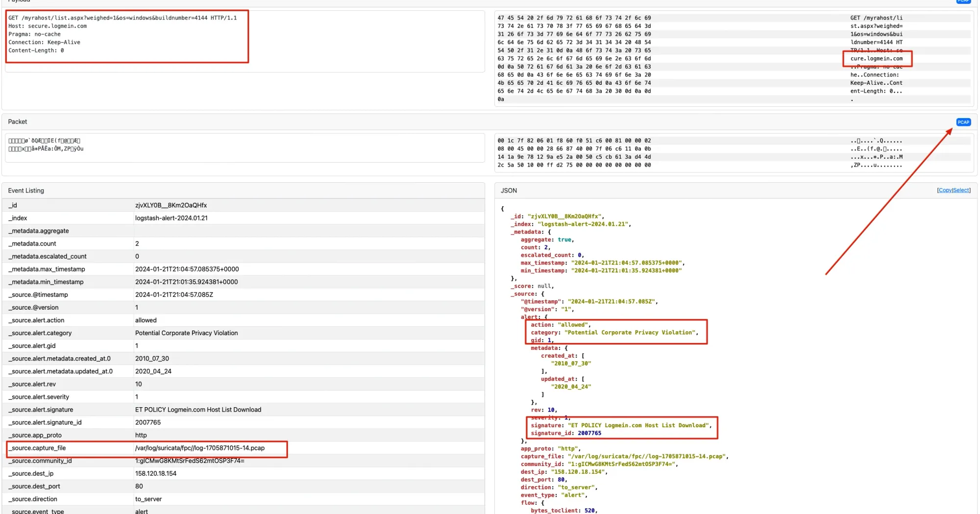Click the table cell "logstash-alert-2024.01.21"

pos(171,218)
